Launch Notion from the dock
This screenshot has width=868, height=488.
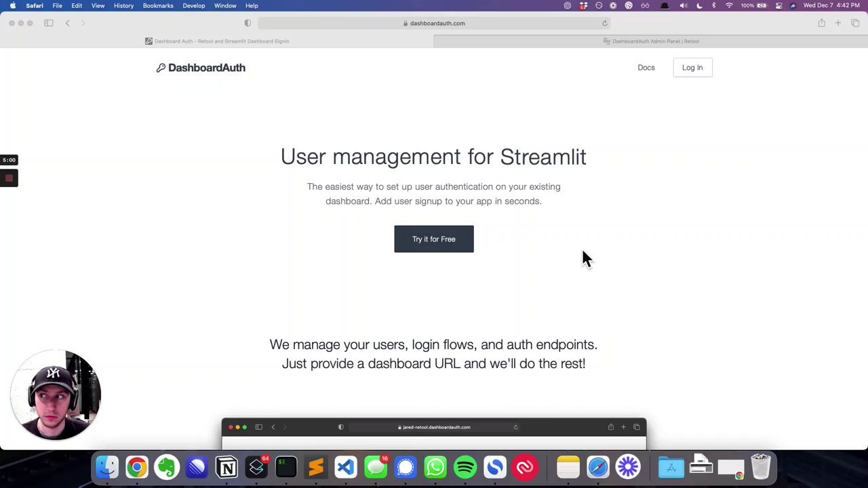point(226,467)
